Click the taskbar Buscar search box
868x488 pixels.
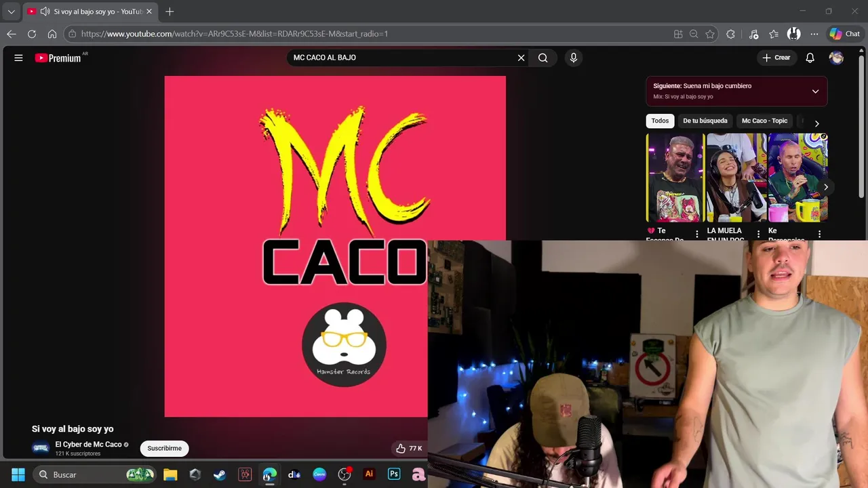95,474
